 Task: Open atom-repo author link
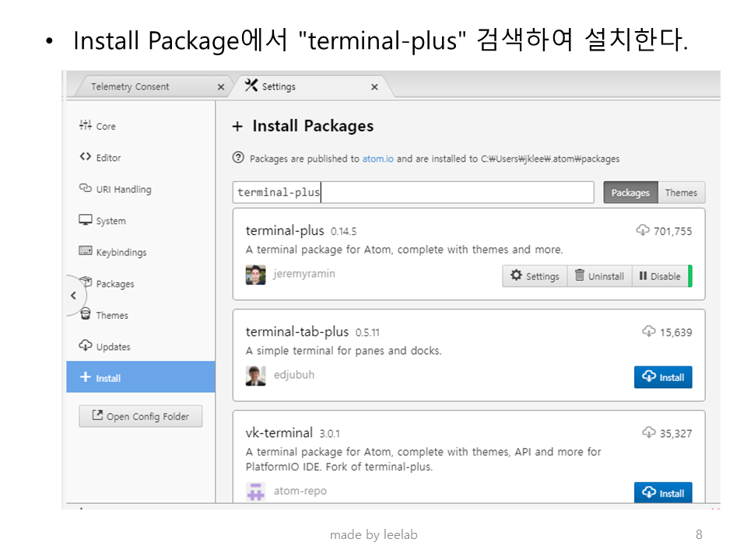coord(300,491)
